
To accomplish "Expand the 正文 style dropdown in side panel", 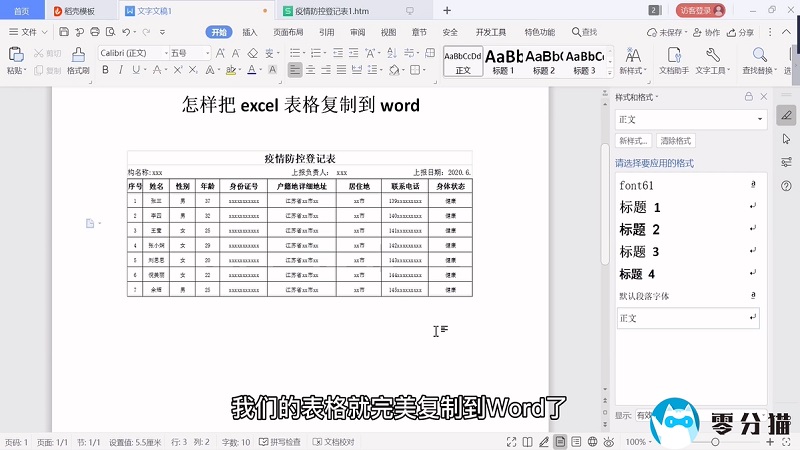I will pos(759,119).
